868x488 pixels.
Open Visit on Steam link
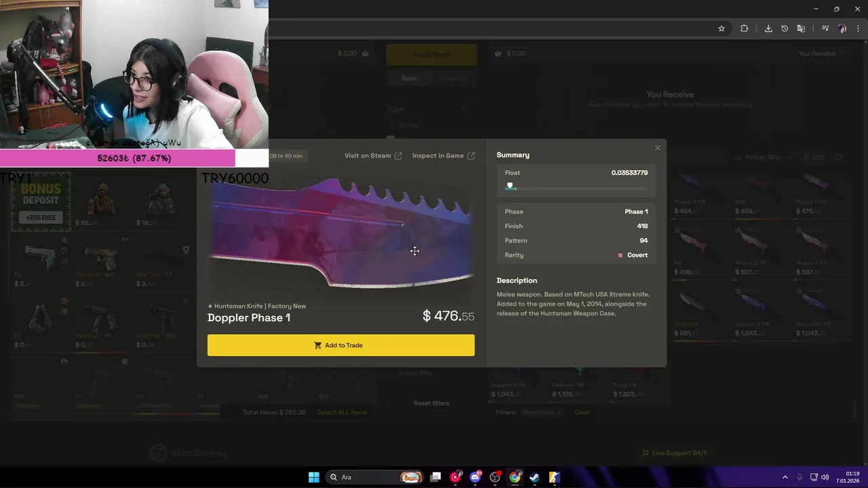click(x=368, y=156)
